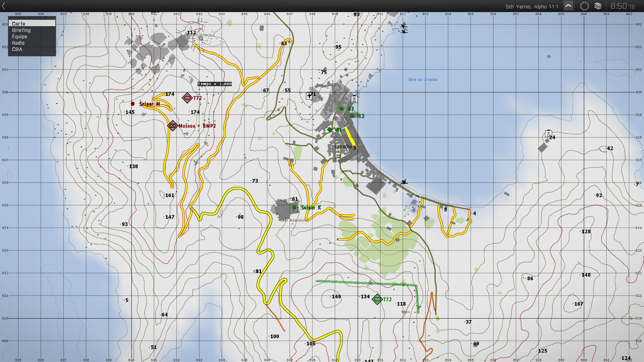
Task: Click the green K3 dot marker
Action: point(352,116)
